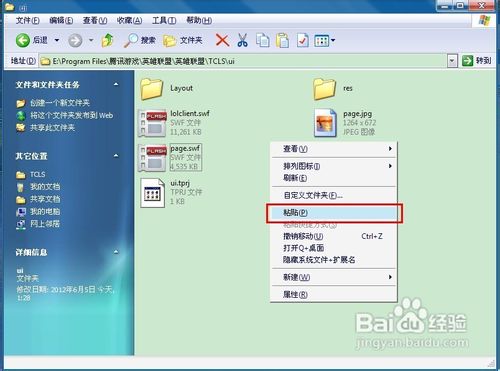The width and height of the screenshot is (500, 371).
Task: Open 我的文档 link
Action: coord(45,187)
